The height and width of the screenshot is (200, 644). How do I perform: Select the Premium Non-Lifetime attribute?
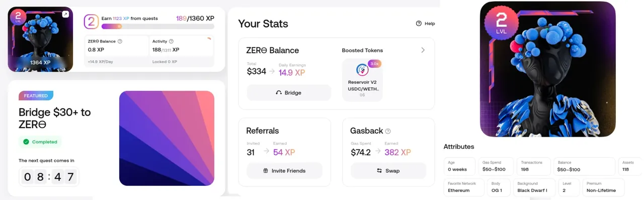[603, 187]
